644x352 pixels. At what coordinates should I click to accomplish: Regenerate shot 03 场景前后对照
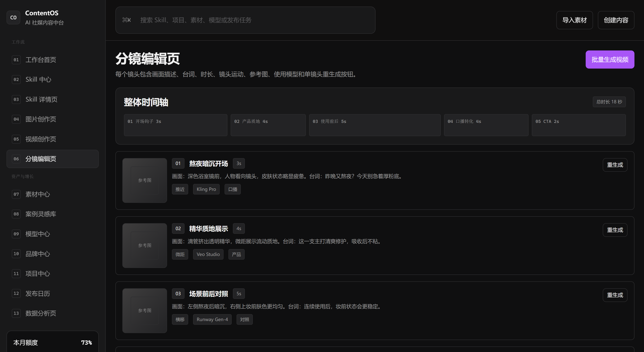[615, 295]
